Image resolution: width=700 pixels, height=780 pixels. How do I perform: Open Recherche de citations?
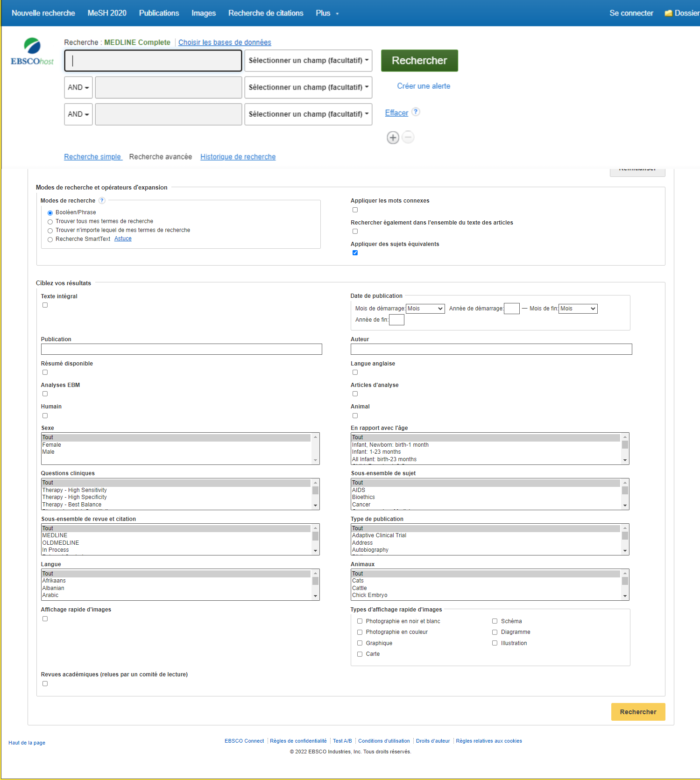tap(266, 13)
